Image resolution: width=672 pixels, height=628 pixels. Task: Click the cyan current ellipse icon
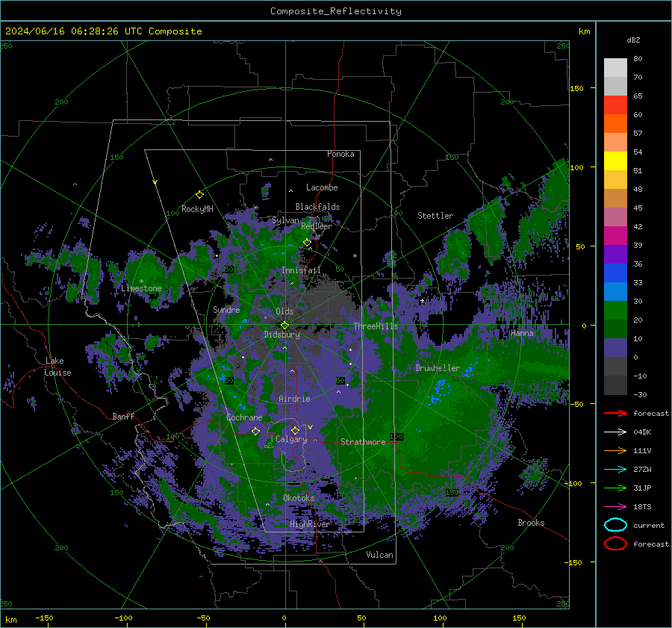click(x=615, y=525)
